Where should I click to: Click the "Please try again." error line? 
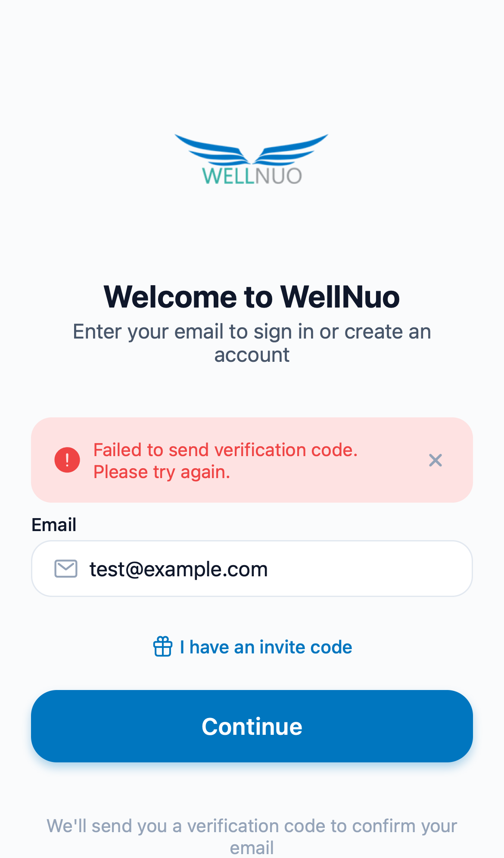click(x=162, y=472)
